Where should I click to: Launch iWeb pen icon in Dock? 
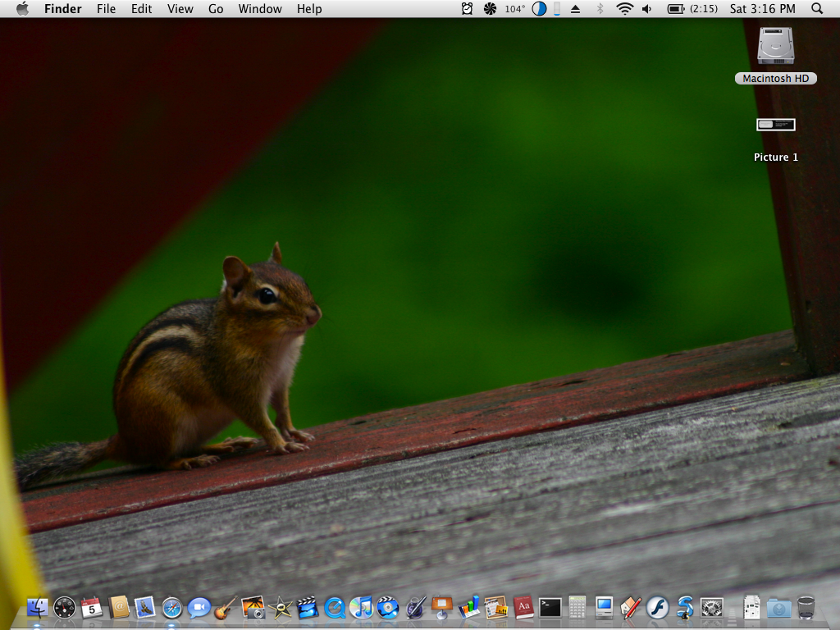tap(415, 608)
